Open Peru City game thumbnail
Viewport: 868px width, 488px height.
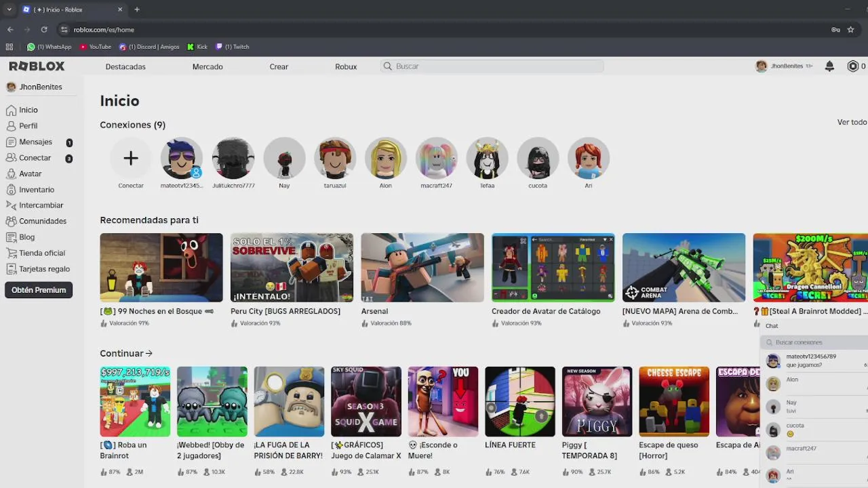292,268
